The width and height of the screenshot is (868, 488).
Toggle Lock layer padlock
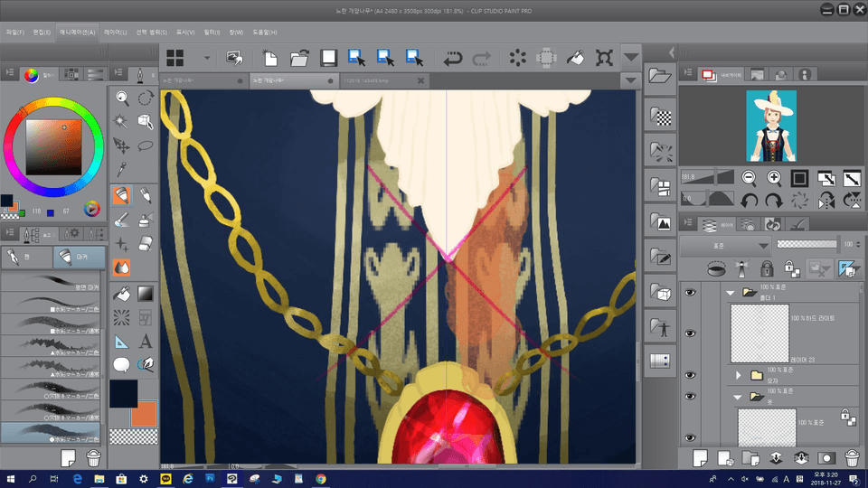coord(767,269)
